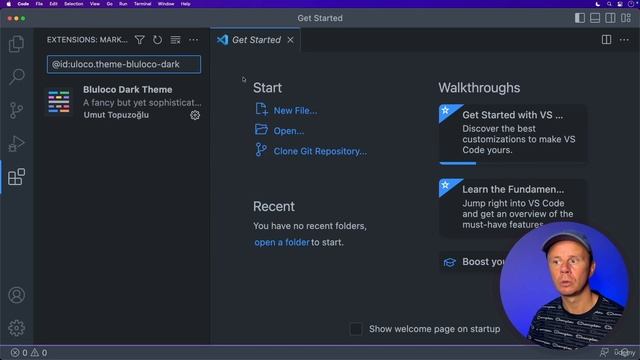Open the Terminal menu
Viewport: 640px width, 360px height.
(x=142, y=4)
